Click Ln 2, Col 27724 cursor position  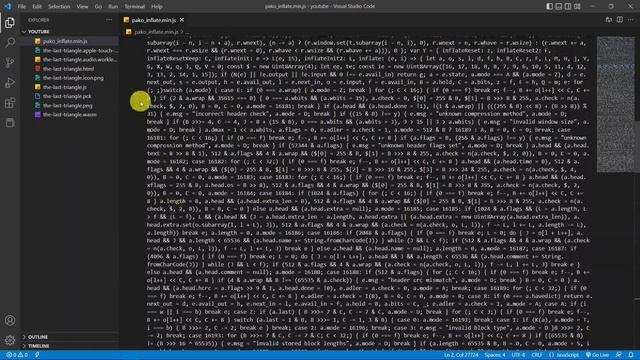pos(461,355)
